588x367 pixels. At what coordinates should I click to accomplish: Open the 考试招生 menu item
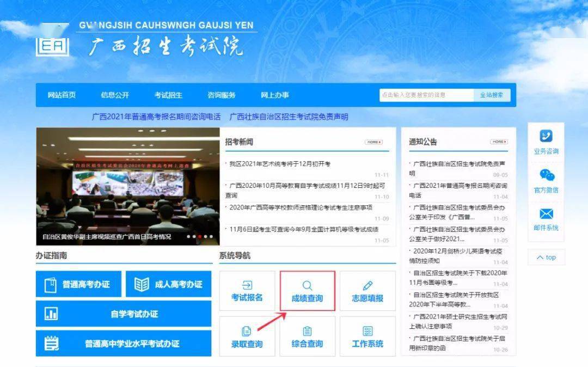(168, 95)
